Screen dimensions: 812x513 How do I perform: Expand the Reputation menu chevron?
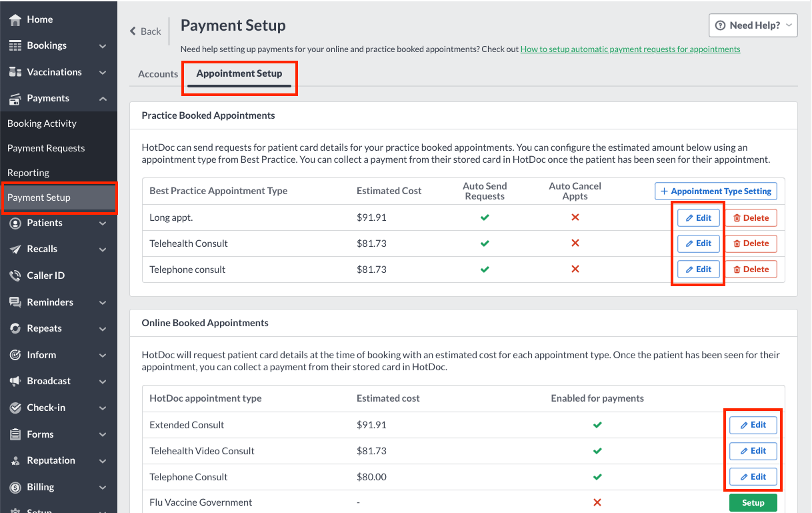coord(103,461)
